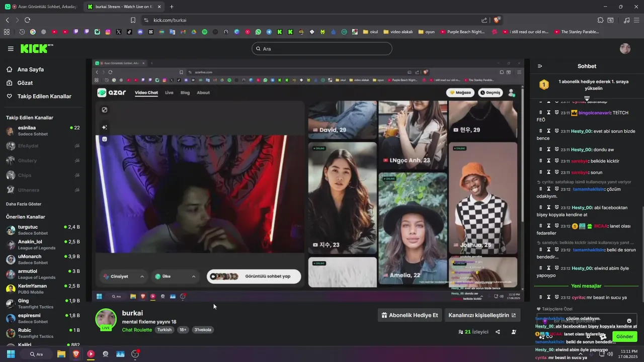Expand the gift leaderboard banner
644x362 pixels.
(587, 99)
